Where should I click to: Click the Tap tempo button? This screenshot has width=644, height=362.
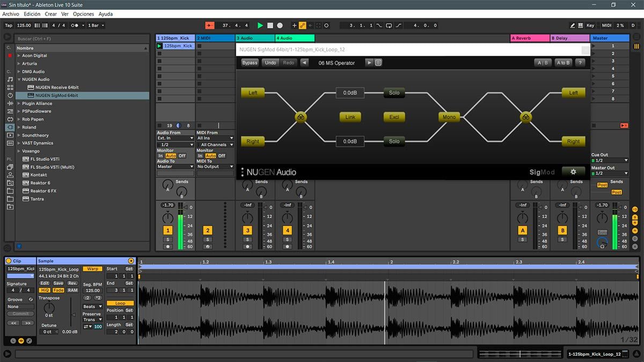9,25
